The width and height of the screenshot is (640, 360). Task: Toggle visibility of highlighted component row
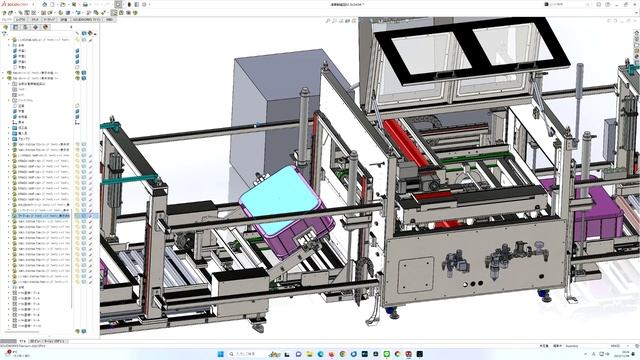pyautogui.click(x=78, y=216)
